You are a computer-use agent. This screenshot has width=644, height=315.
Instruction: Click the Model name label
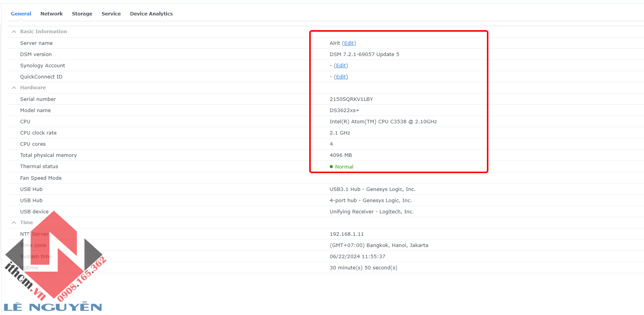pyautogui.click(x=35, y=111)
